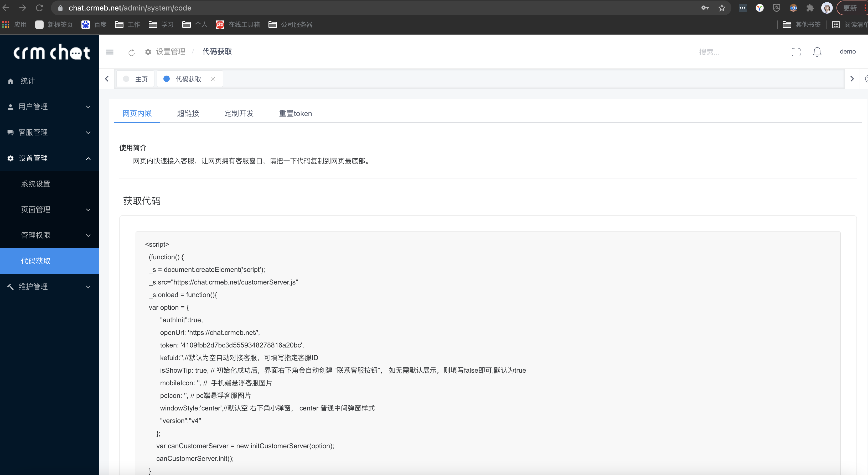Click the gear icon beside 设置管理 breadcrumb

click(x=148, y=52)
